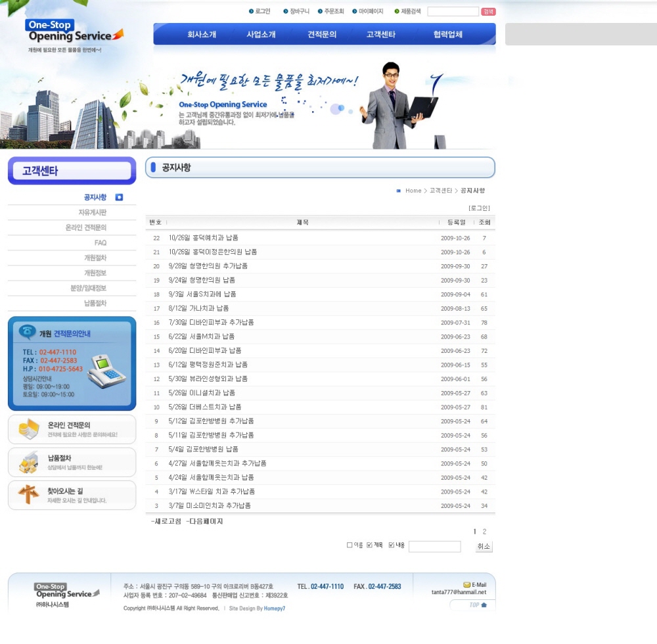
Task: Click the One-Stop Opening Service header logo
Action: click(x=74, y=33)
